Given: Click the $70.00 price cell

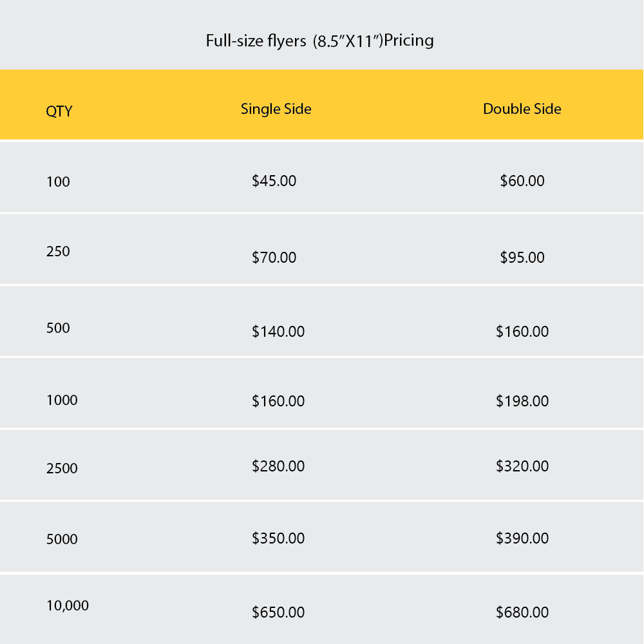Looking at the screenshot, I should coord(274,258).
